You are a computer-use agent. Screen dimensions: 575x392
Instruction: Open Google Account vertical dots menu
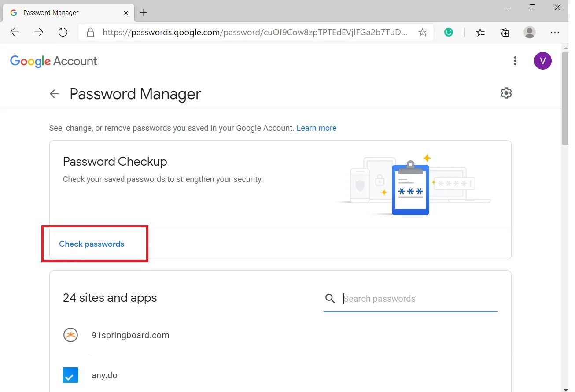pyautogui.click(x=515, y=61)
